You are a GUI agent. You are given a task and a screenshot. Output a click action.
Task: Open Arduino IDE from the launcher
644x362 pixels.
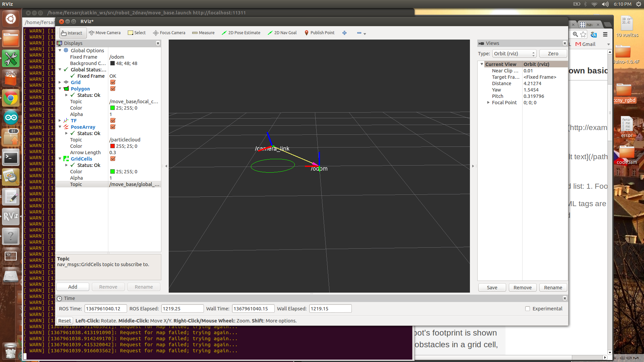click(x=11, y=118)
